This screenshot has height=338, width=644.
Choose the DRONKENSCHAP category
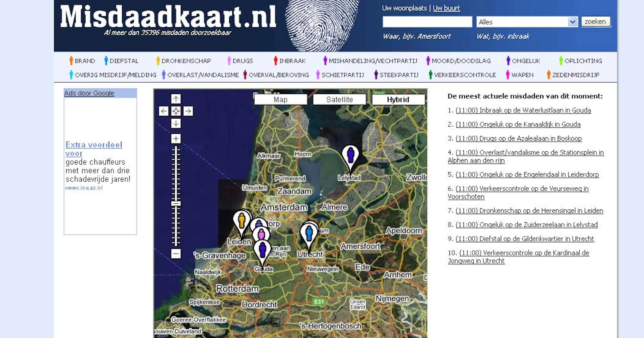tap(184, 61)
